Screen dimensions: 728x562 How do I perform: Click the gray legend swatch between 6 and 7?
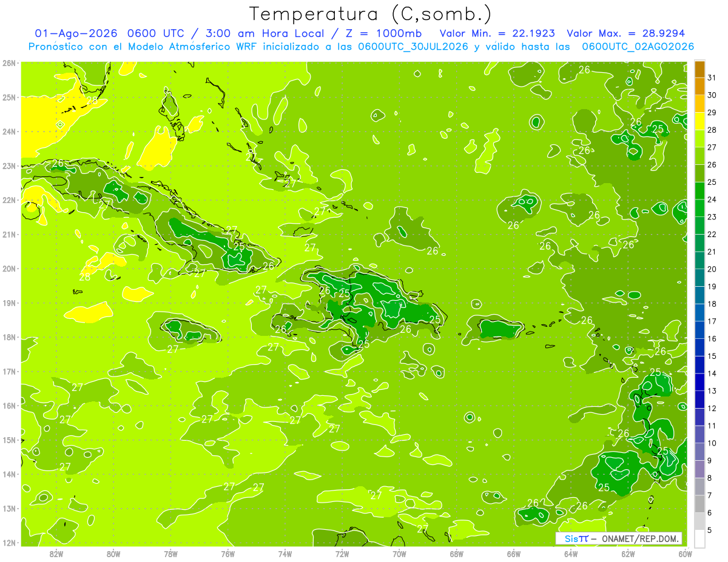tap(699, 504)
